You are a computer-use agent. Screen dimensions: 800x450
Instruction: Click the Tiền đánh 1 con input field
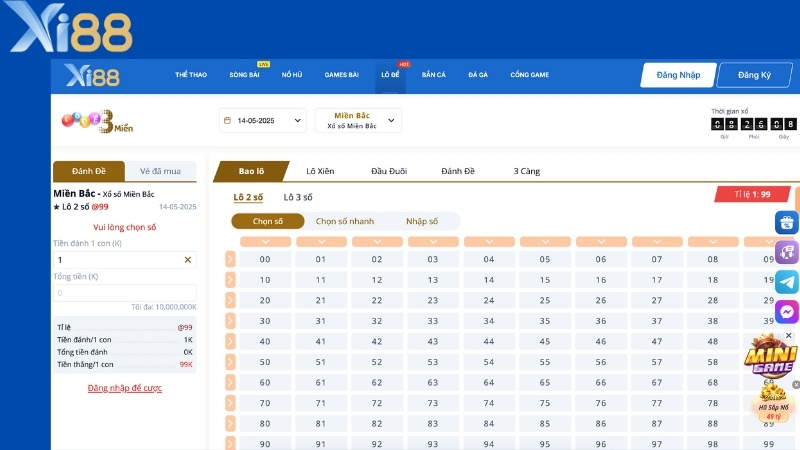(124, 260)
